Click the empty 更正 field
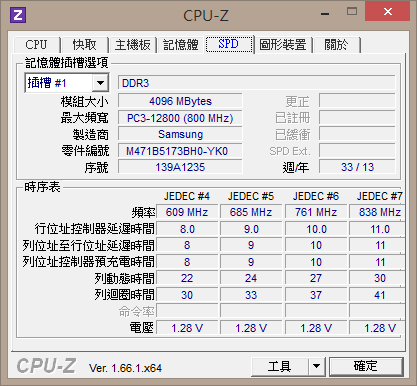 pyautogui.click(x=357, y=101)
